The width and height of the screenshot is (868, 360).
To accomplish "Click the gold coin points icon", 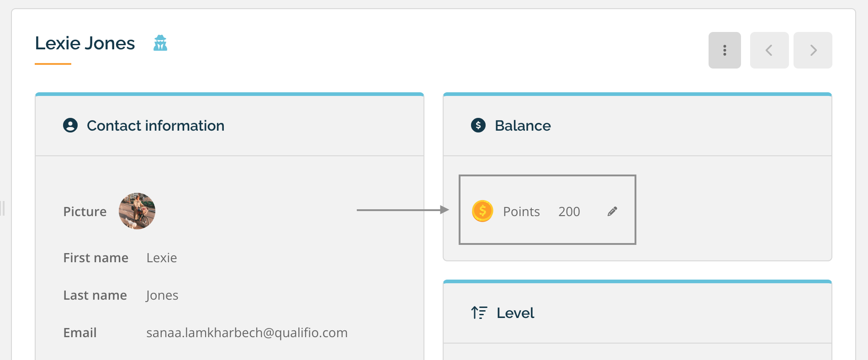I will click(x=482, y=211).
